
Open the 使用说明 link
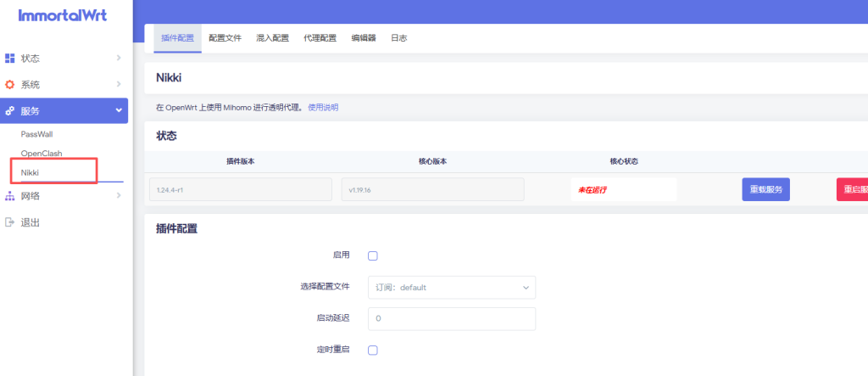(323, 108)
